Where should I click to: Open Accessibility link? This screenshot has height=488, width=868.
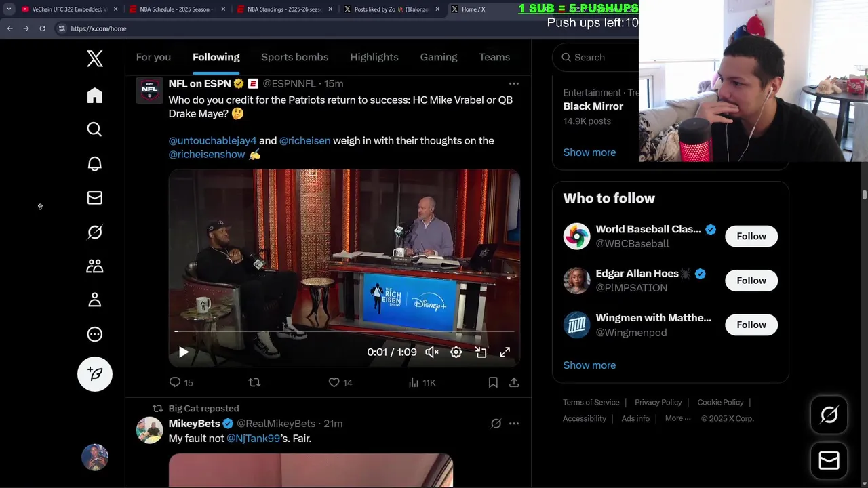tap(585, 418)
